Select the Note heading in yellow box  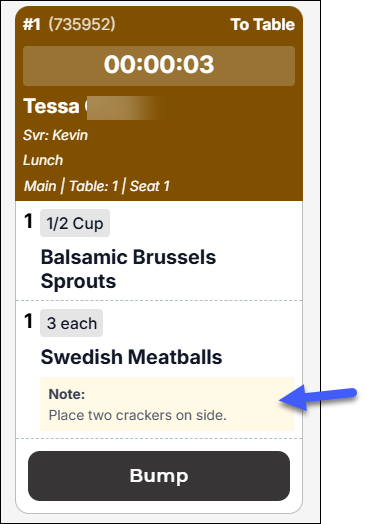tap(67, 394)
